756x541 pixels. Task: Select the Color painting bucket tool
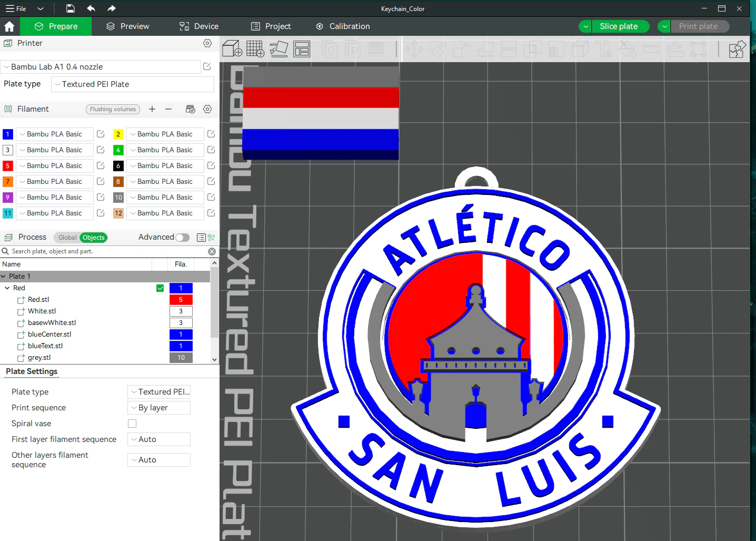tap(628, 49)
